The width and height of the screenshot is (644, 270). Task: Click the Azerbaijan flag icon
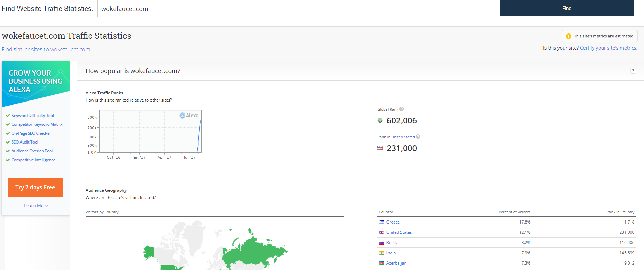(381, 263)
